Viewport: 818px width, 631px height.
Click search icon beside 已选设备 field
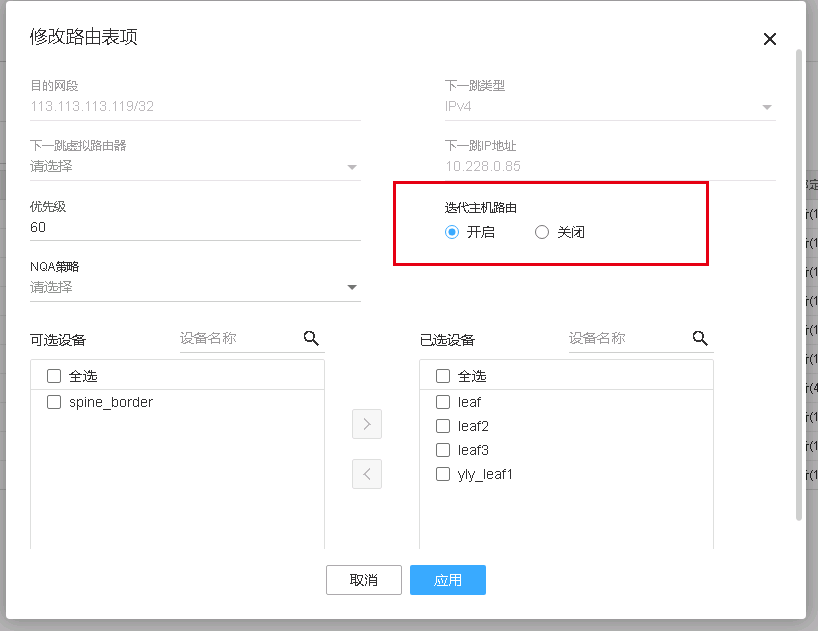click(700, 338)
